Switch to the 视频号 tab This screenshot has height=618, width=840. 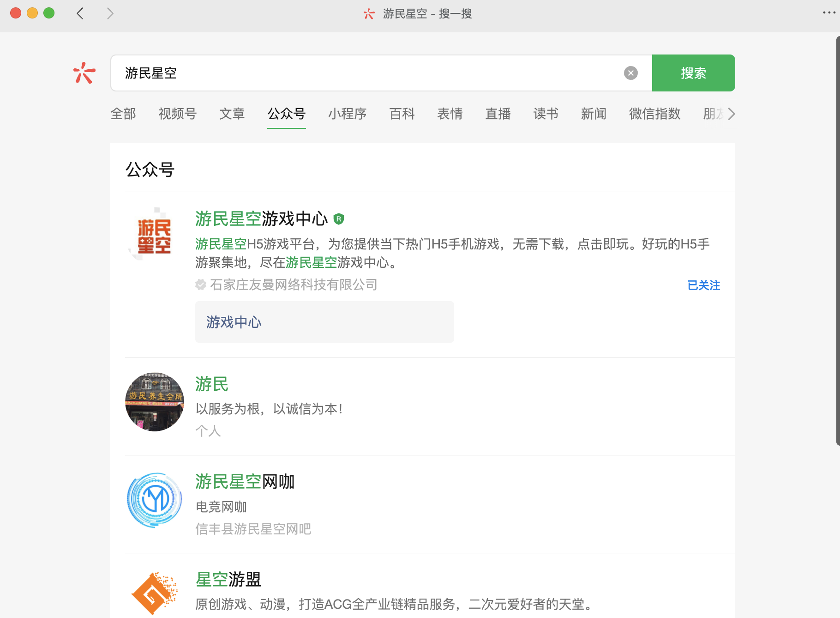(x=178, y=114)
